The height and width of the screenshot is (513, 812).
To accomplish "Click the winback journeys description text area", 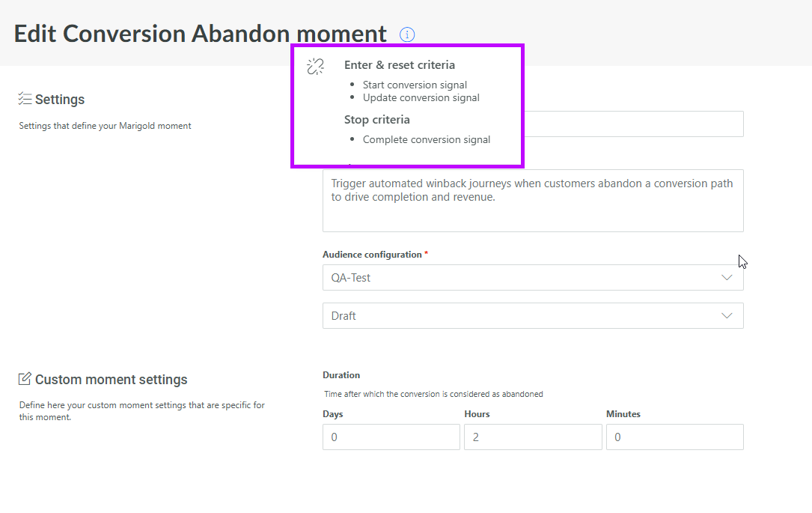I will click(x=533, y=201).
